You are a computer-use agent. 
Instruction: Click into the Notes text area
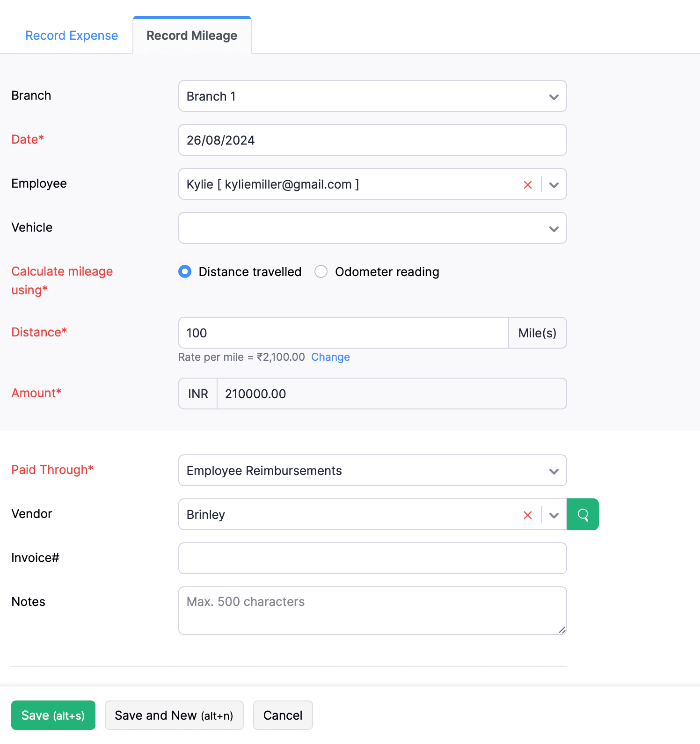(x=372, y=611)
